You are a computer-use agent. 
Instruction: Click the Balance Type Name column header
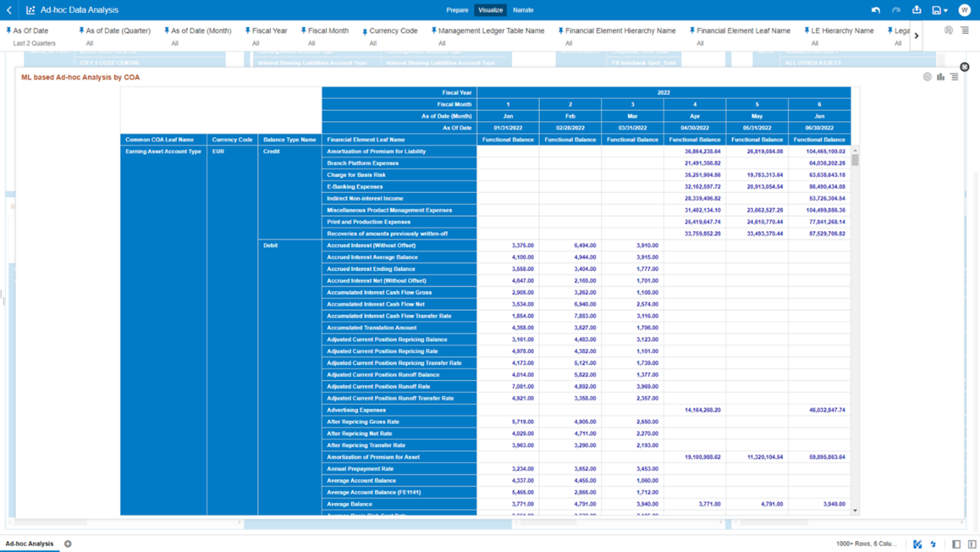(x=290, y=140)
